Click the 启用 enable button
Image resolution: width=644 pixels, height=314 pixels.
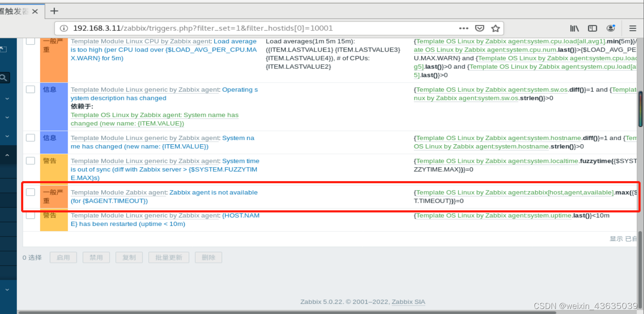pos(63,257)
